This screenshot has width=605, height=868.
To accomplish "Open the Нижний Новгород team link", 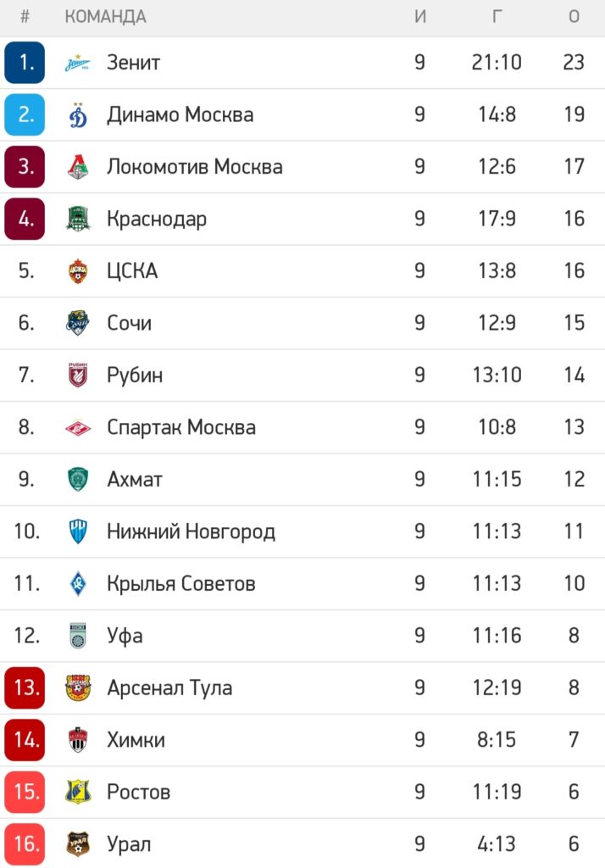I will (191, 532).
